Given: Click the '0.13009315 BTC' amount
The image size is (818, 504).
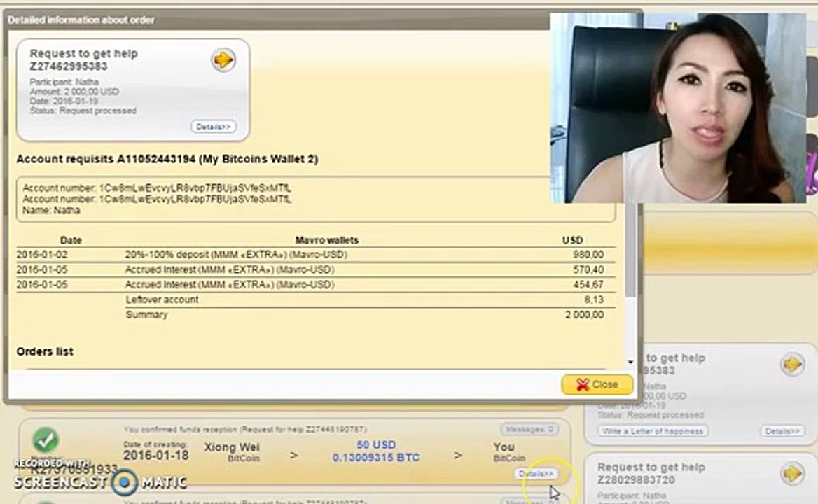Looking at the screenshot, I should click(x=375, y=458).
